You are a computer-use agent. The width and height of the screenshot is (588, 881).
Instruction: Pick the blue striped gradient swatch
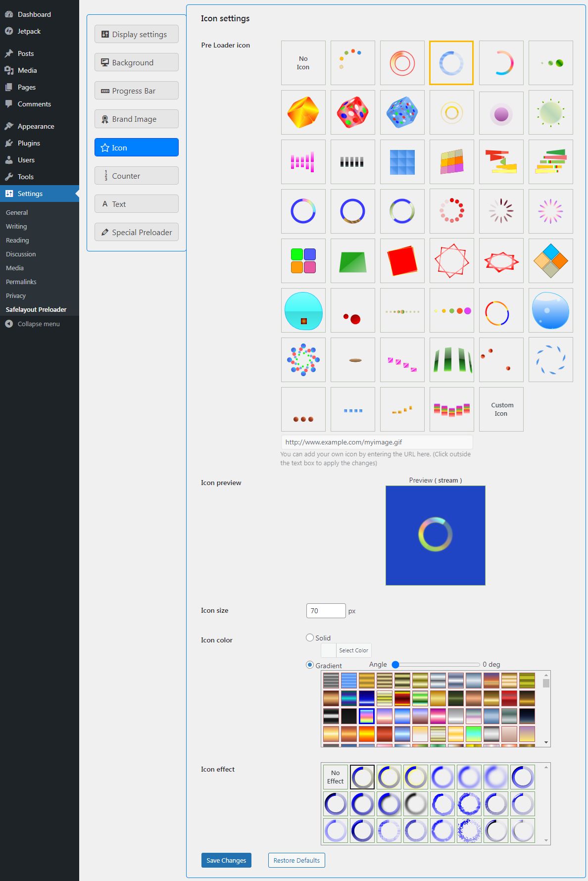point(349,680)
